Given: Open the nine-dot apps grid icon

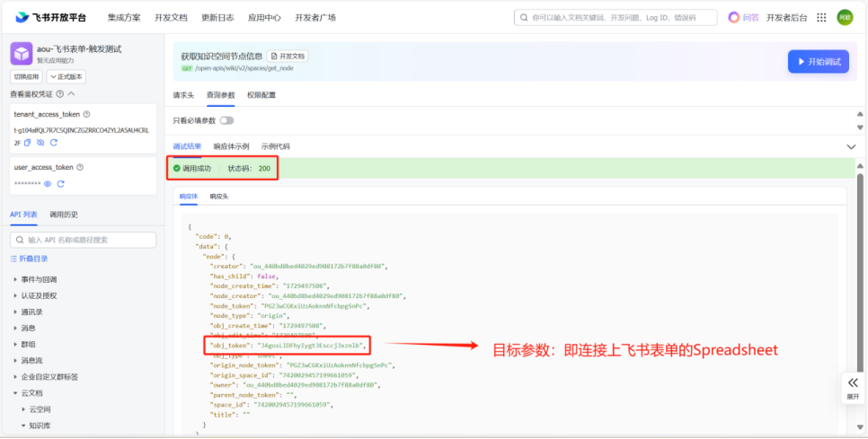Looking at the screenshot, I should pos(820,17).
